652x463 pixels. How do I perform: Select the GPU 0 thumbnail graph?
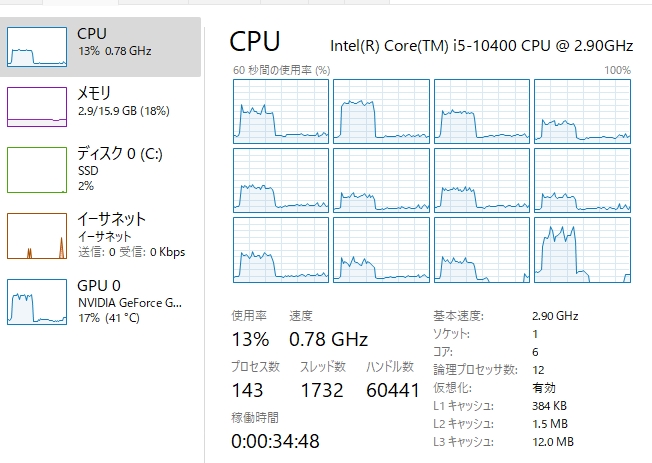[37, 301]
